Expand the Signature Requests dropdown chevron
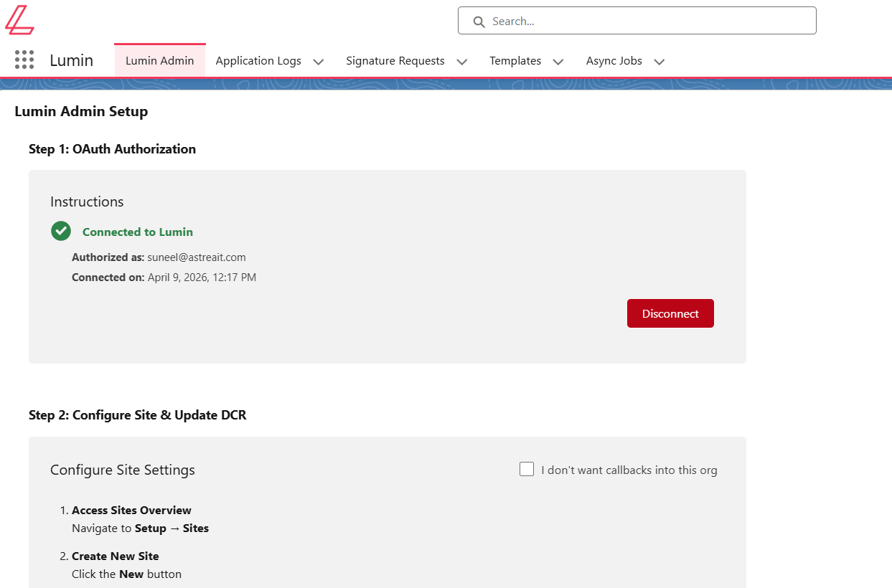This screenshot has height=588, width=892. pyautogui.click(x=462, y=62)
